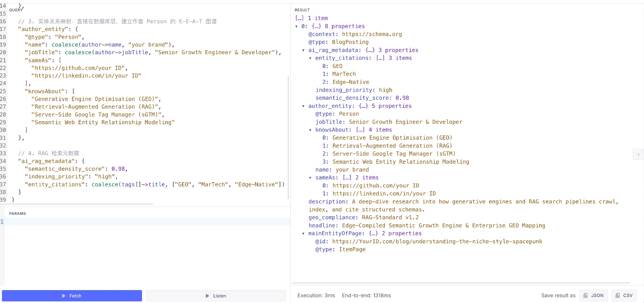Click the query editor horizontal scrollbar
This screenshot has width=644, height=303.
76,204
